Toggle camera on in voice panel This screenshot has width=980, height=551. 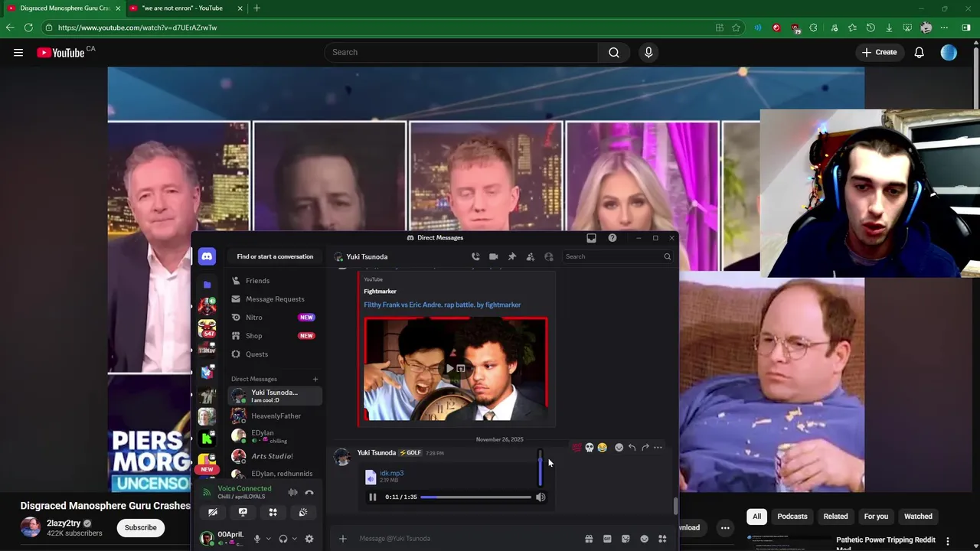click(x=213, y=513)
